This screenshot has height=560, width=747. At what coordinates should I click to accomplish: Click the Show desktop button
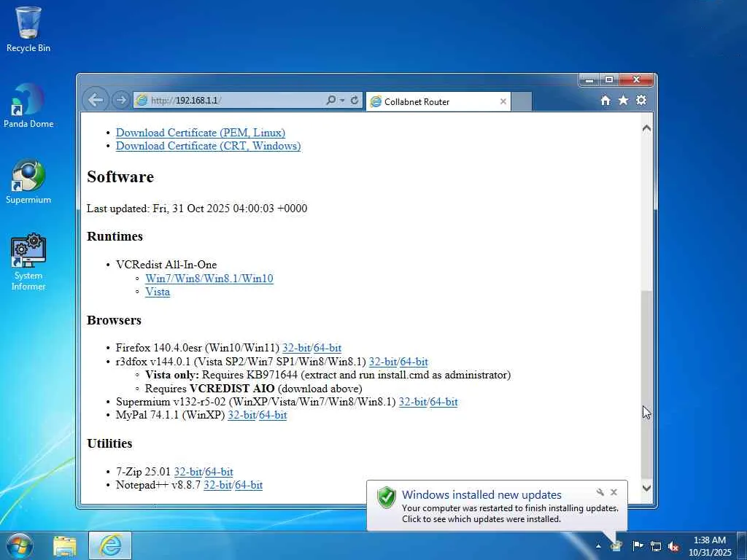742,545
